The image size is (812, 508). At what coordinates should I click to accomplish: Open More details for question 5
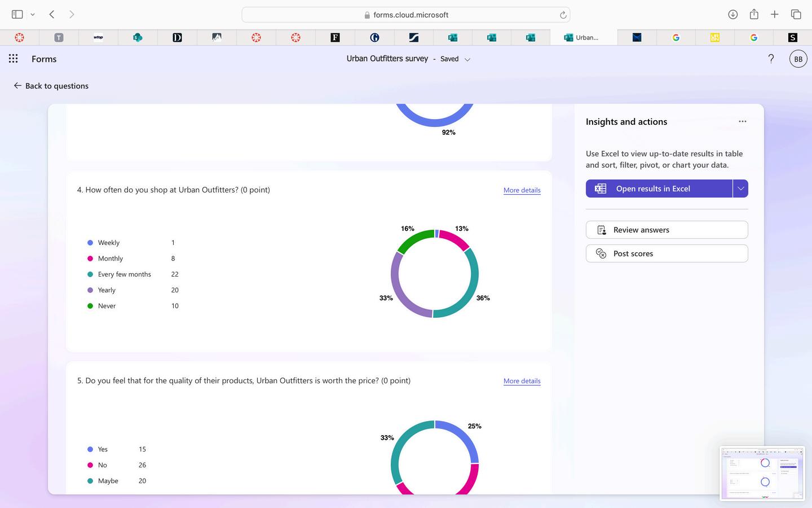coord(522,381)
